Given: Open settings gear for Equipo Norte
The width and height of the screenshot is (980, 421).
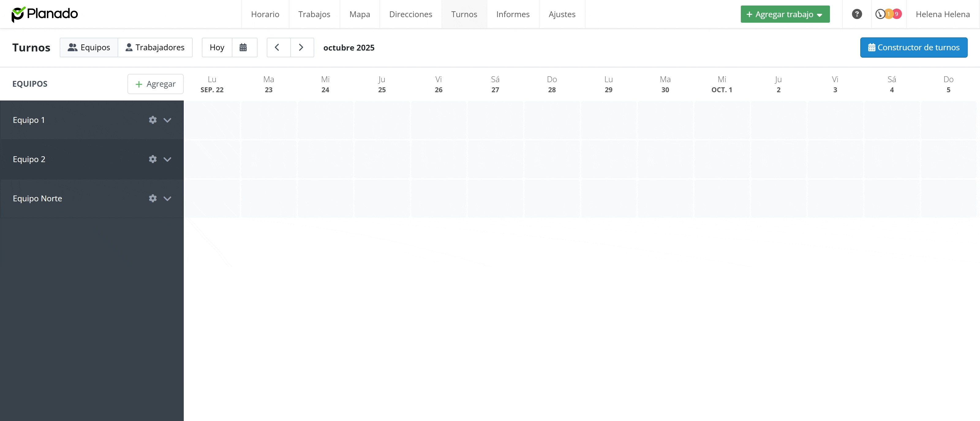Looking at the screenshot, I should coord(153,198).
